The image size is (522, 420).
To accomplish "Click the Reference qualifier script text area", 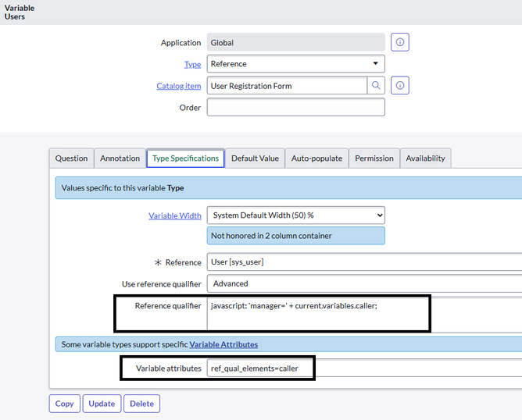I will click(316, 314).
